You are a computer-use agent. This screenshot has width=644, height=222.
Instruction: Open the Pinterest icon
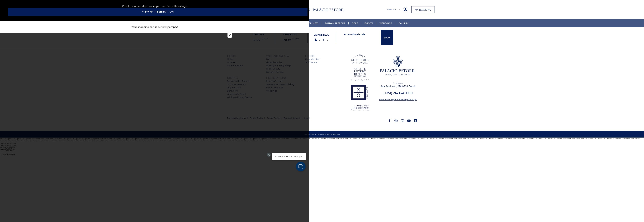pyautogui.click(x=396, y=121)
